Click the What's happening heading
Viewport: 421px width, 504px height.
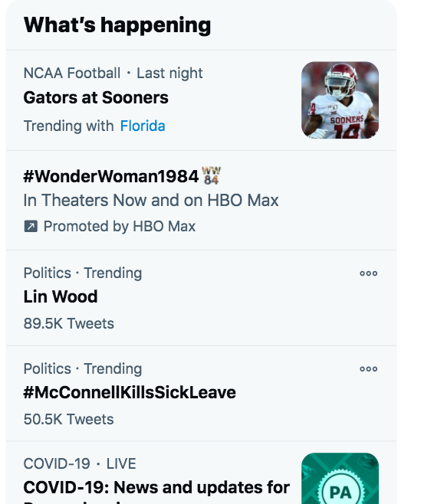coord(117,25)
